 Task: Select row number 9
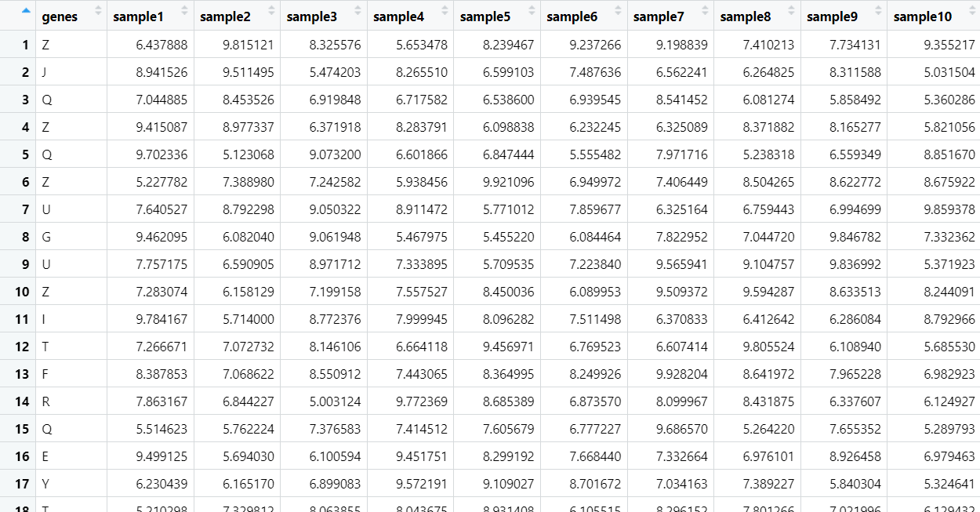26,264
